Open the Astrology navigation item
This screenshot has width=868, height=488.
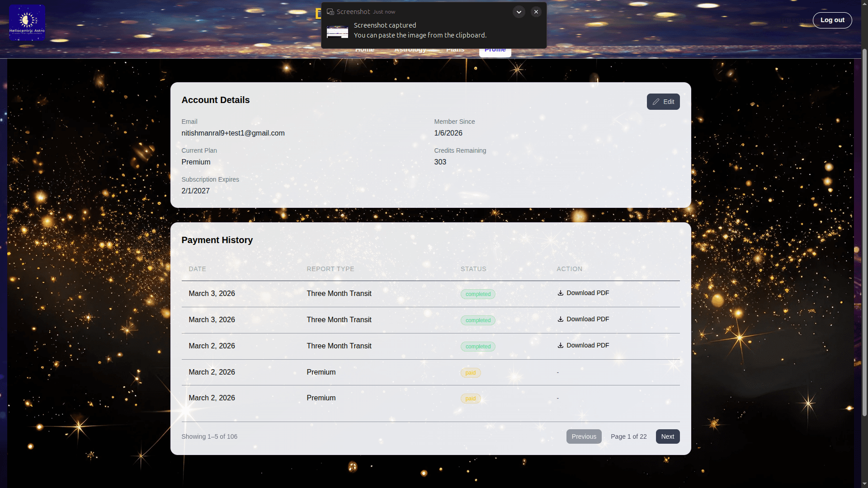[x=409, y=50]
